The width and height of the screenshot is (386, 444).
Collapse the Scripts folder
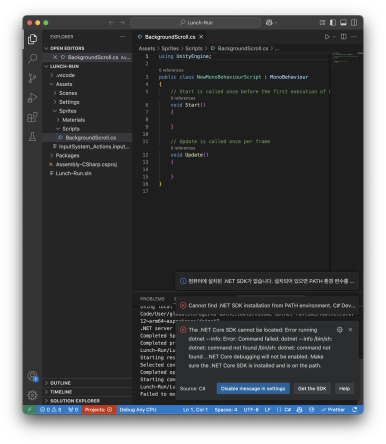[x=71, y=129]
